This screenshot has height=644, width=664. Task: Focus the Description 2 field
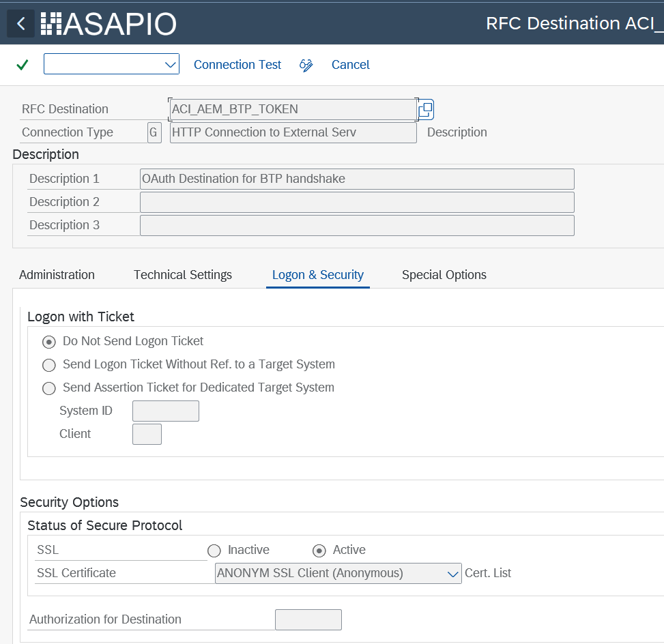[357, 203]
